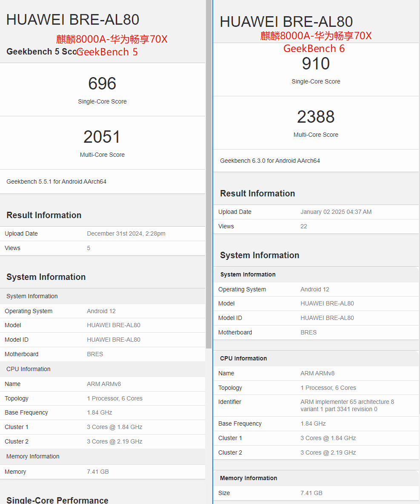
Task: Click the Motherboard BRES value on right
Action: [309, 332]
